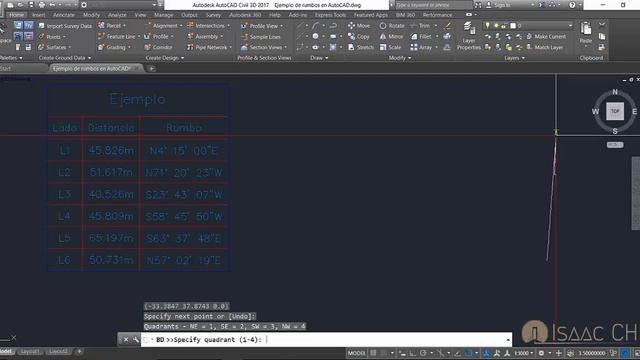Switch to the Insert ribbon tab
The width and height of the screenshot is (640, 360).
pyautogui.click(x=38, y=15)
